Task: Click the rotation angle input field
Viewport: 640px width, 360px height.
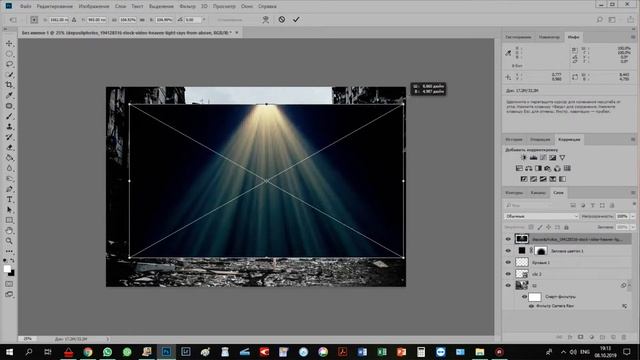Action: (x=193, y=20)
